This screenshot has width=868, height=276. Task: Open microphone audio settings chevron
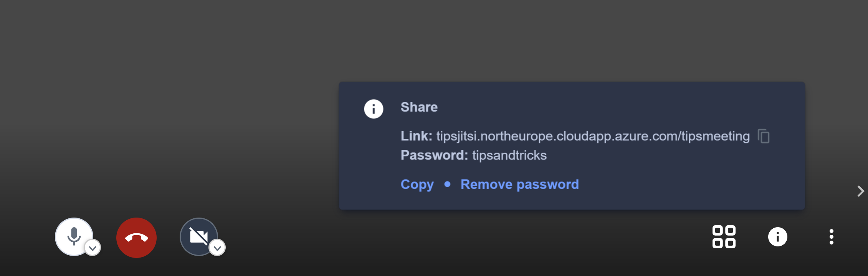(x=93, y=248)
